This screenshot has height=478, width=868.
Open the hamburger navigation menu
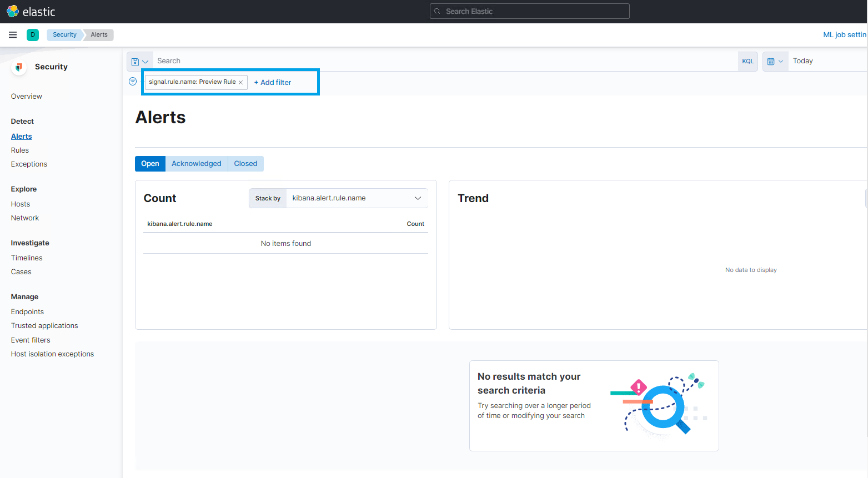point(12,34)
